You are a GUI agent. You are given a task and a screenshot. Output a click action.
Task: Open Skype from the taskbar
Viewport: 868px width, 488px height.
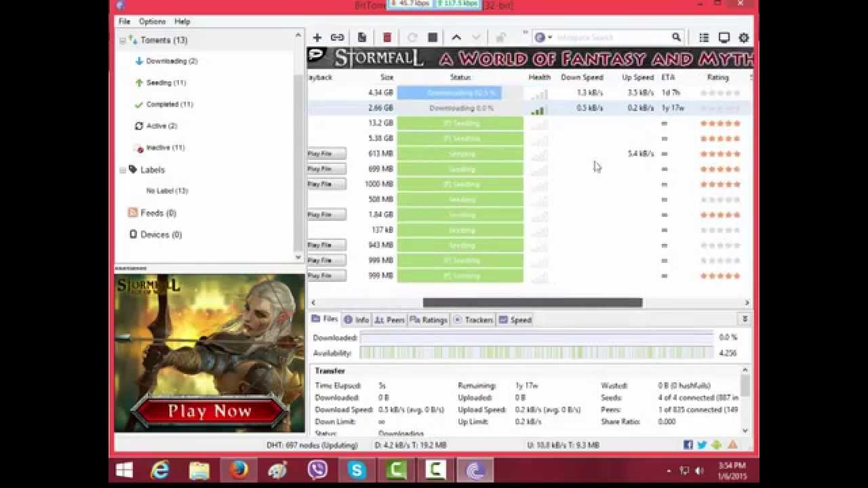[x=357, y=470]
